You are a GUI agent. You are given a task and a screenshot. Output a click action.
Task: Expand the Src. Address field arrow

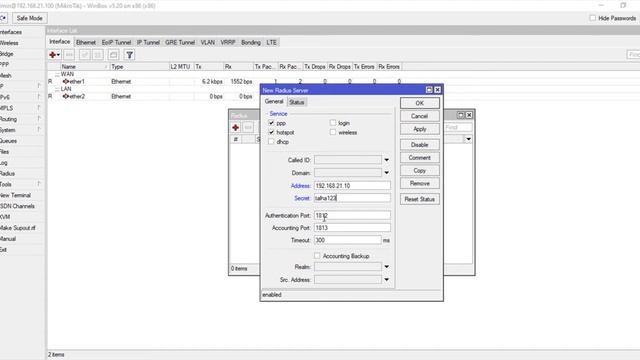387,280
